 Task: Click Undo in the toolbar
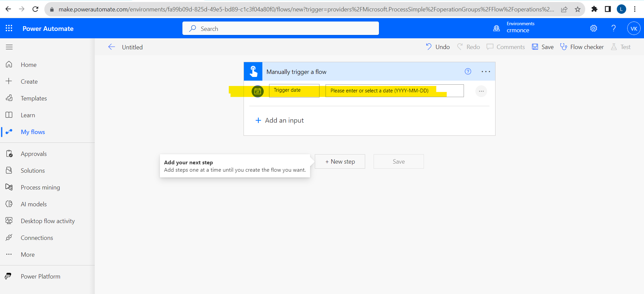coord(438,47)
